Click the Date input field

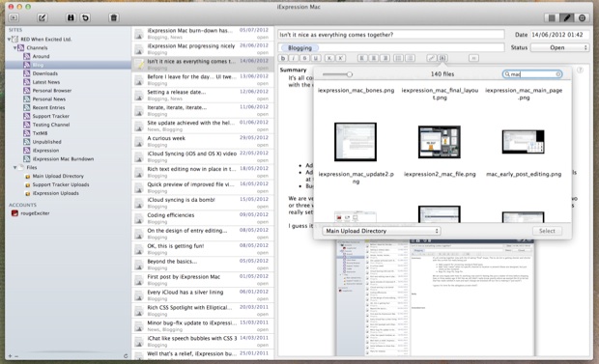click(x=559, y=35)
